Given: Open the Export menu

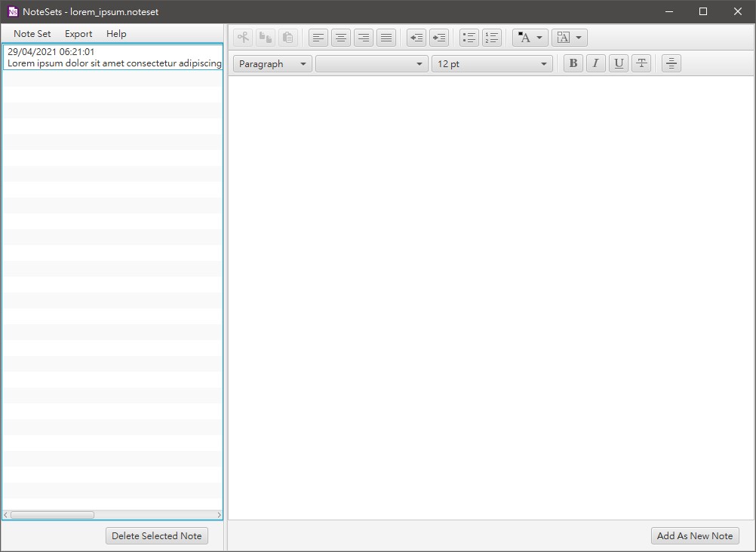Looking at the screenshot, I should tap(78, 33).
